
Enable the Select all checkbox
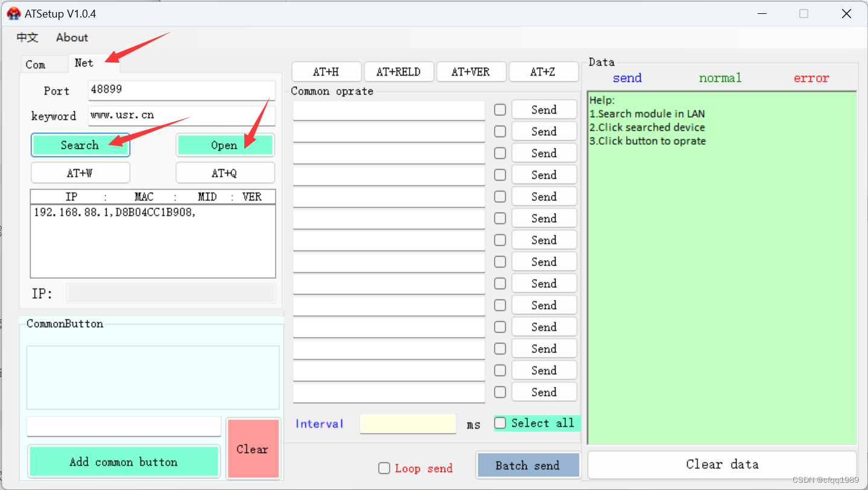pyautogui.click(x=500, y=423)
